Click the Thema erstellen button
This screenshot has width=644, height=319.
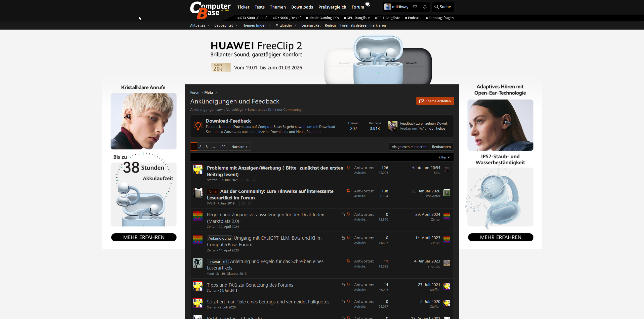[435, 101]
